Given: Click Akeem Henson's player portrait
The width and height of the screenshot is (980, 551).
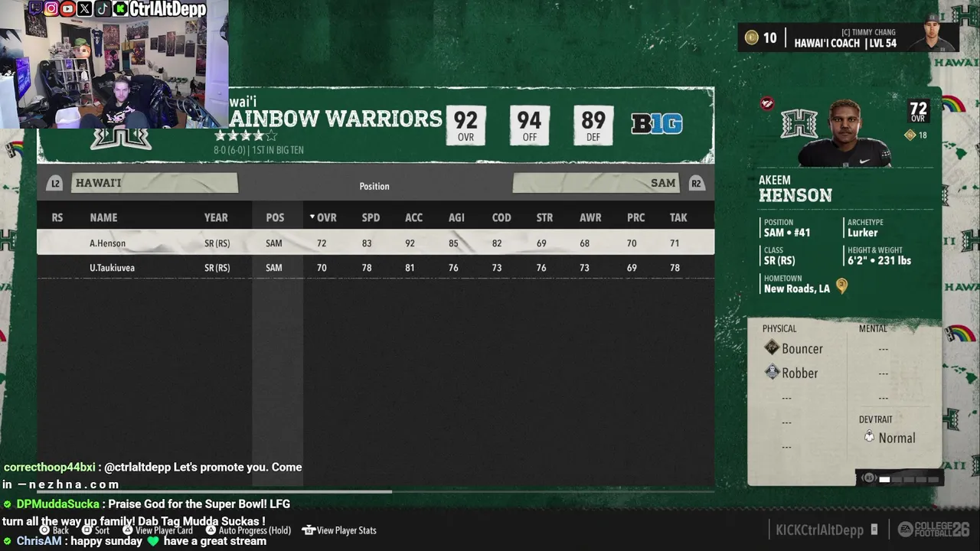Looking at the screenshot, I should [846, 132].
